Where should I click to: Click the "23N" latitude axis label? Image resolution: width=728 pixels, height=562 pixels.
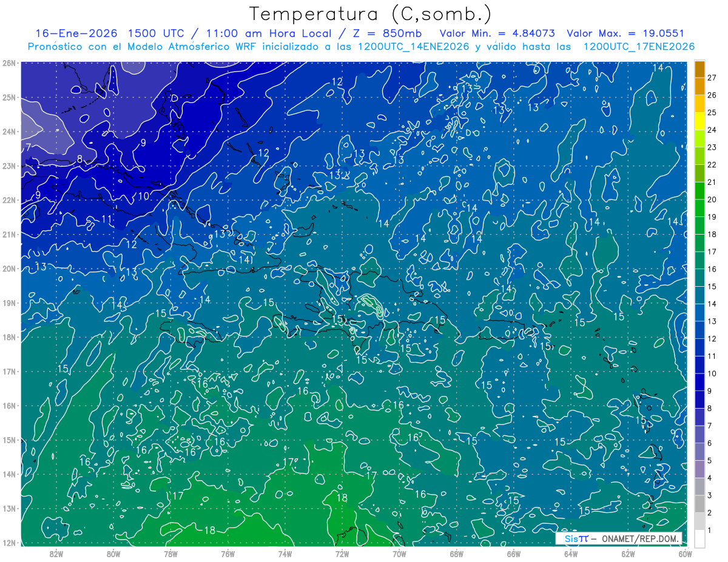click(9, 166)
